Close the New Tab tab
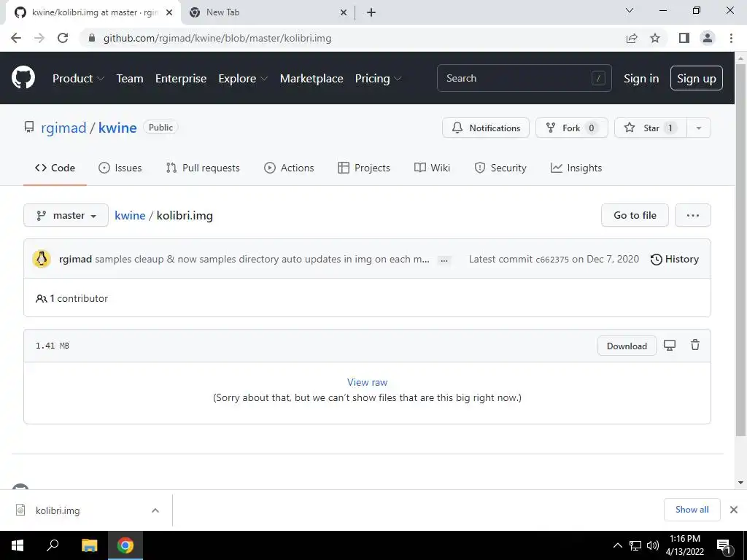Viewport: 747px width, 560px height. click(344, 13)
